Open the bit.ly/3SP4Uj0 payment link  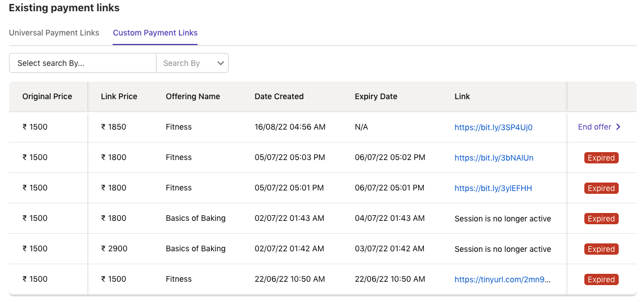coord(493,127)
